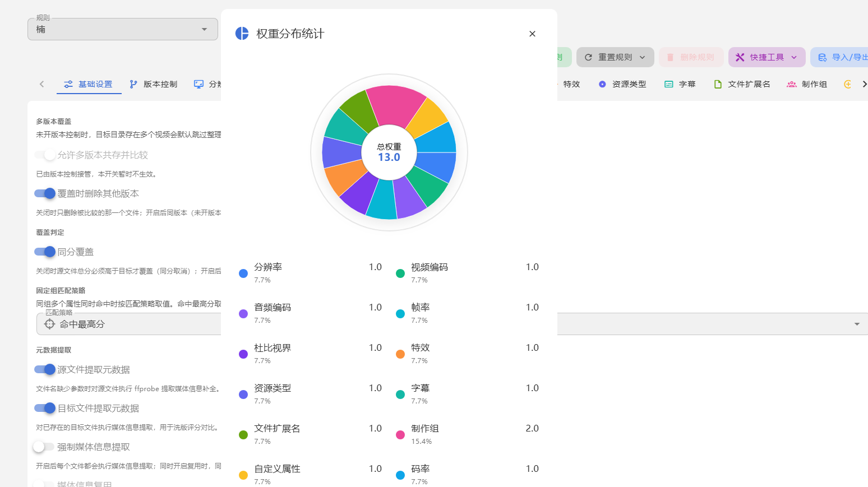Disable 覆盖时删除其他版本 switch
Screen dimensions: 868x487
point(45,193)
